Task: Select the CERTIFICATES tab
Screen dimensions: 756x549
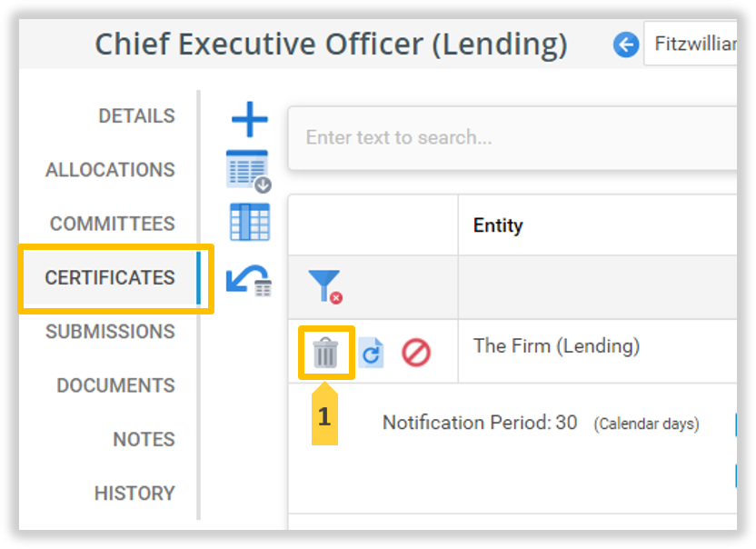Action: pyautogui.click(x=110, y=277)
